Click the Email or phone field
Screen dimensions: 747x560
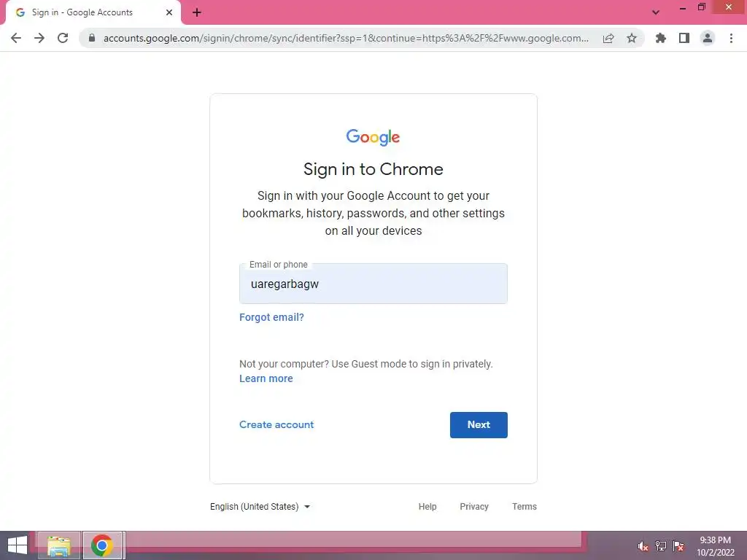coord(373,284)
